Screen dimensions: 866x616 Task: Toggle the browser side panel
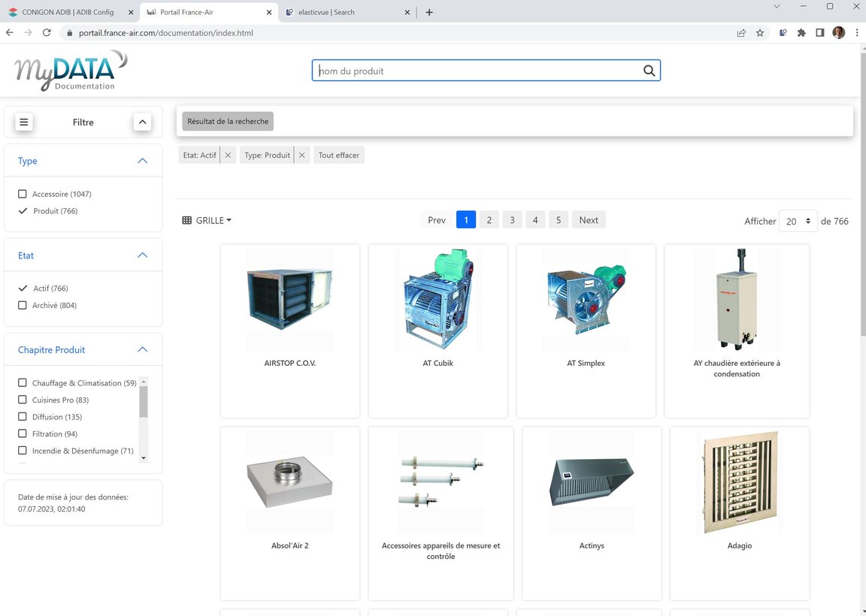pos(820,33)
